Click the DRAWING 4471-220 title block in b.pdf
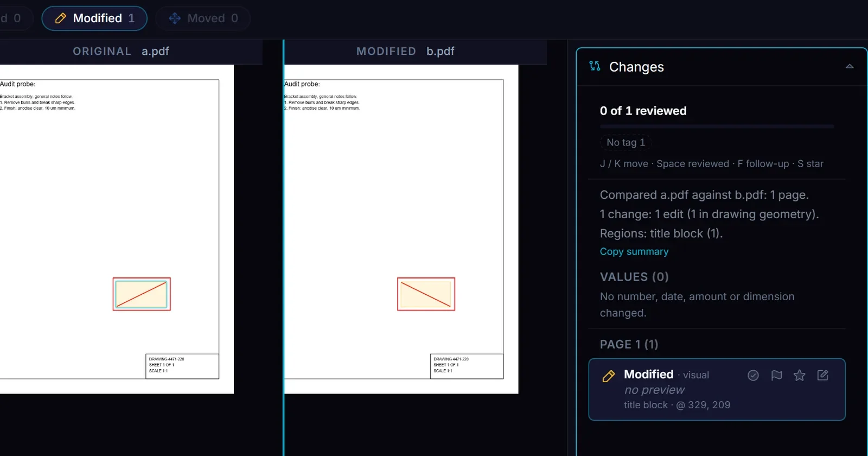868x456 pixels. (467, 366)
